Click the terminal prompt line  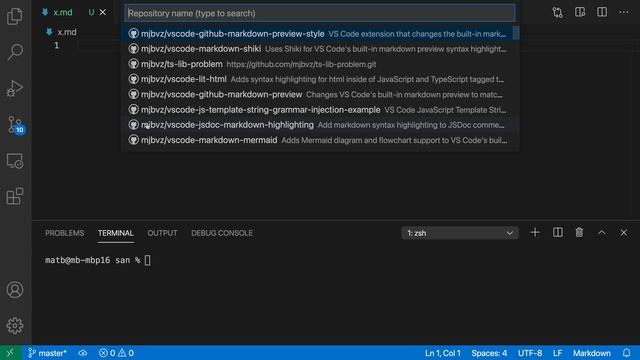(x=98, y=260)
